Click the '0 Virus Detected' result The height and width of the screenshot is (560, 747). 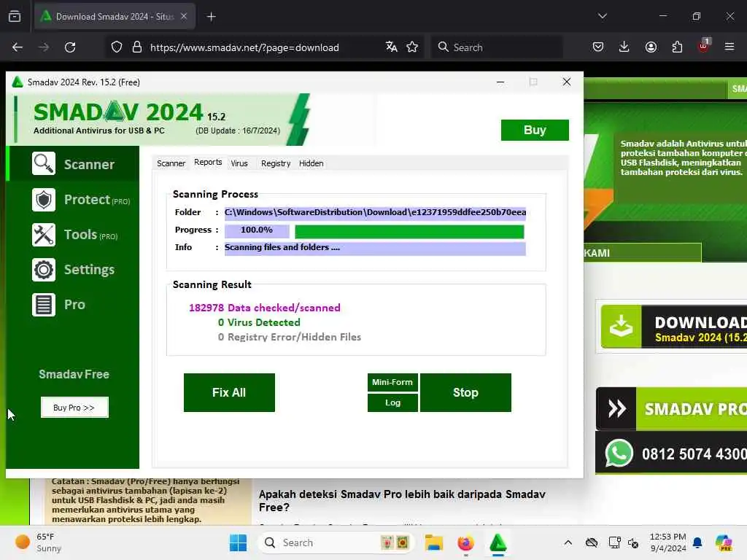click(259, 322)
